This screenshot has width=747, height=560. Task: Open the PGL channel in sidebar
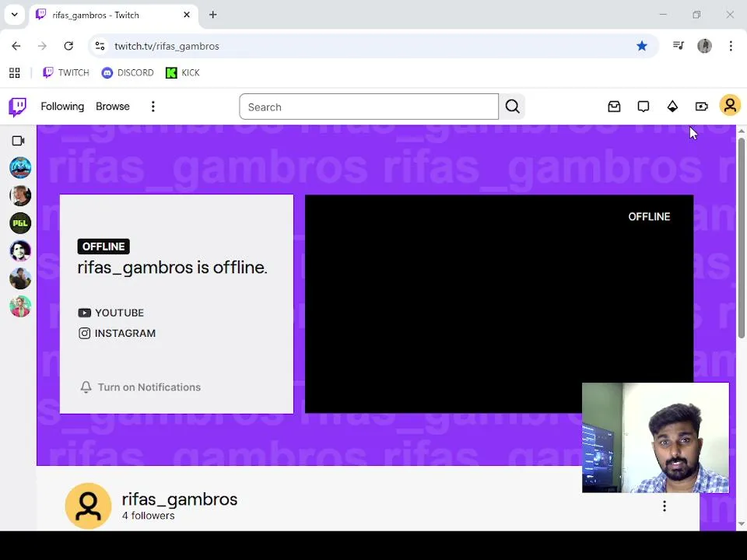(20, 223)
